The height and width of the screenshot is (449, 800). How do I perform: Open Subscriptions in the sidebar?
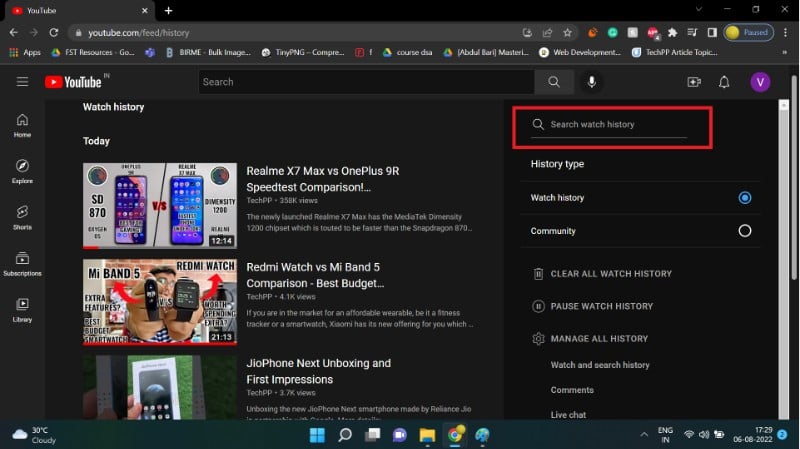[22, 263]
